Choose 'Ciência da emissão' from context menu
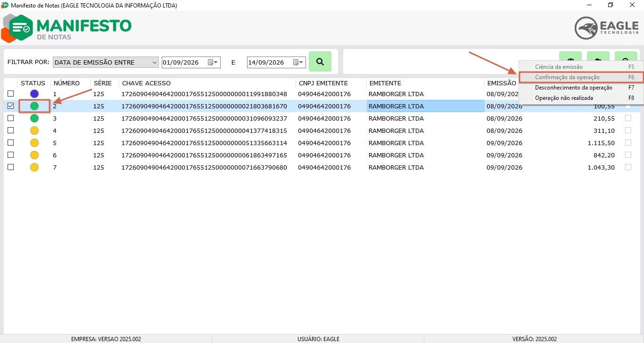 (581, 67)
